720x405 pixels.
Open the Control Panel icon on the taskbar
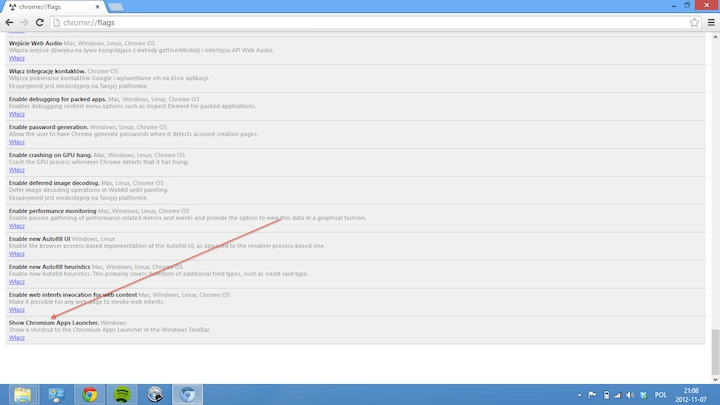pos(56,395)
